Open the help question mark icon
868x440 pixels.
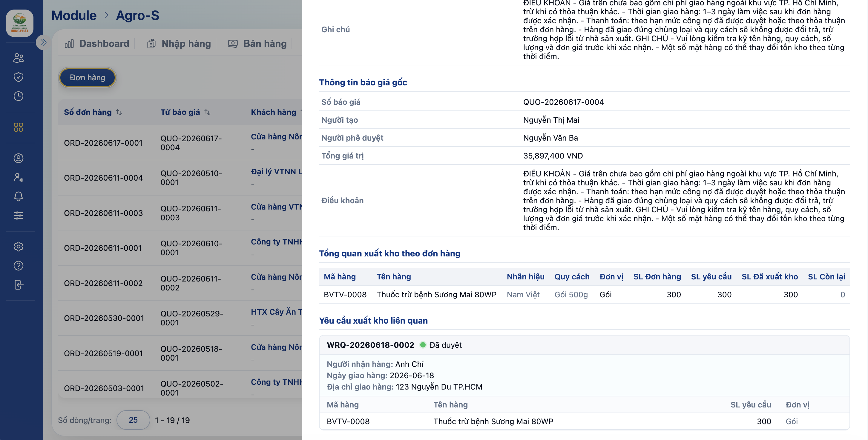point(19,266)
